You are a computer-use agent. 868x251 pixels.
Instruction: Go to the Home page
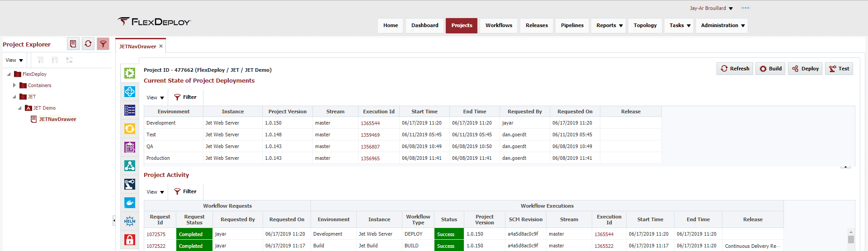click(391, 25)
